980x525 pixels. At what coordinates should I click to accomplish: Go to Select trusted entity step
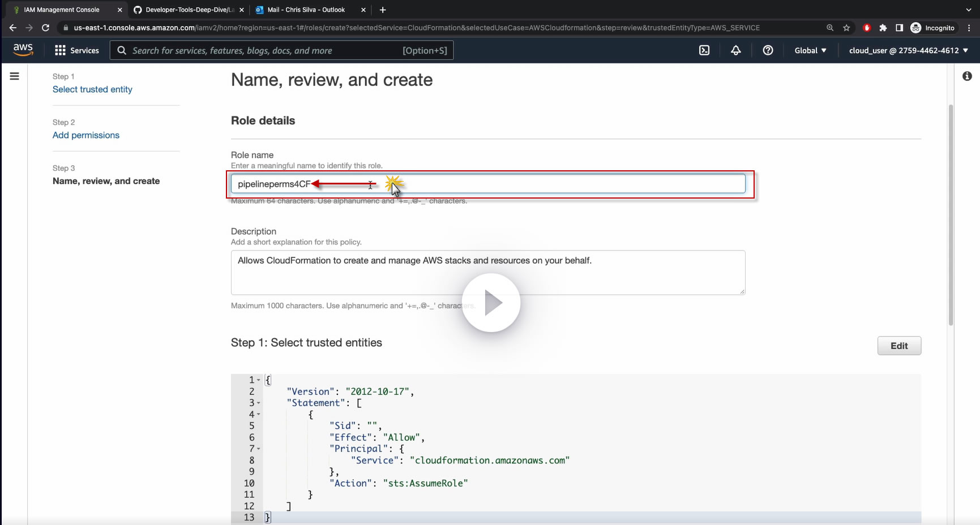(x=92, y=89)
